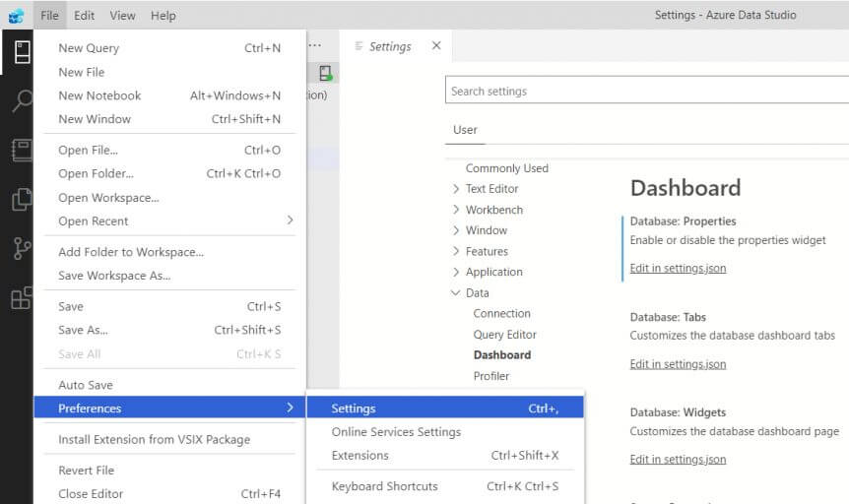Edit Database: Tabs in settings.json

(678, 364)
